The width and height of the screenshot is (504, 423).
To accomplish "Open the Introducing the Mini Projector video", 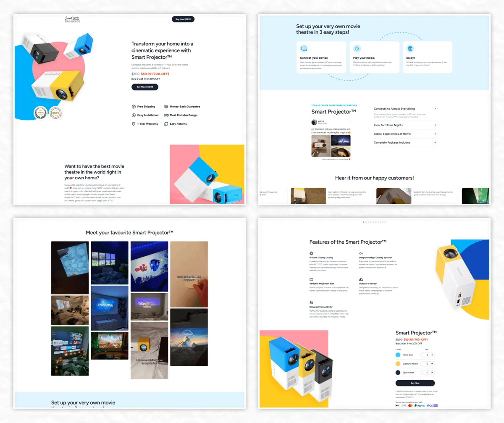I will (x=189, y=274).
